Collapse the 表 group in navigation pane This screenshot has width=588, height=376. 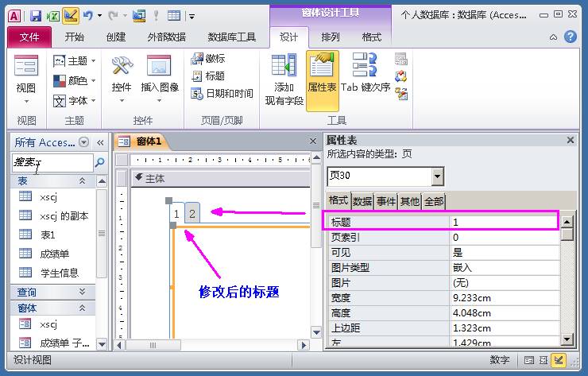point(82,181)
